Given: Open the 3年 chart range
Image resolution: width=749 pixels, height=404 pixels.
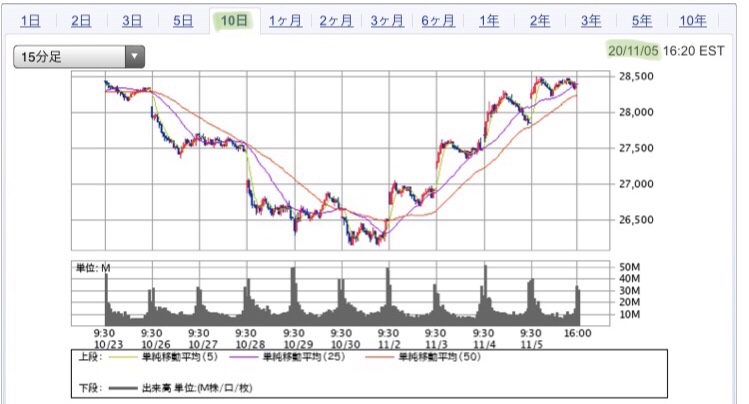Looking at the screenshot, I should pyautogui.click(x=591, y=21).
